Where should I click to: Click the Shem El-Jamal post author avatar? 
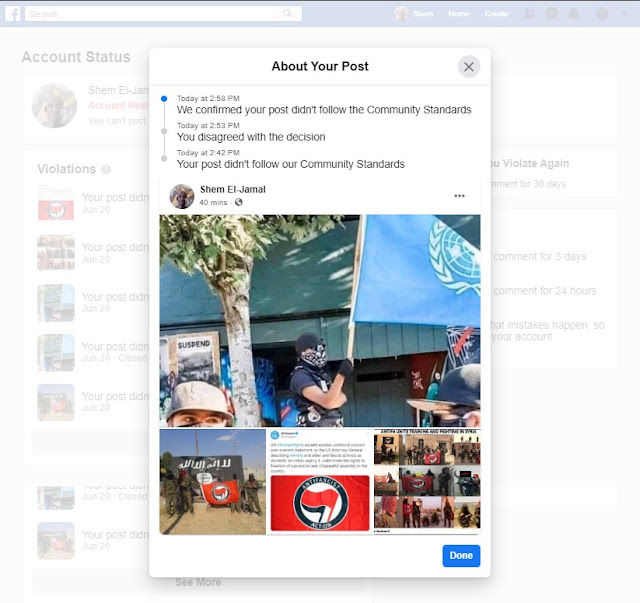(x=182, y=196)
